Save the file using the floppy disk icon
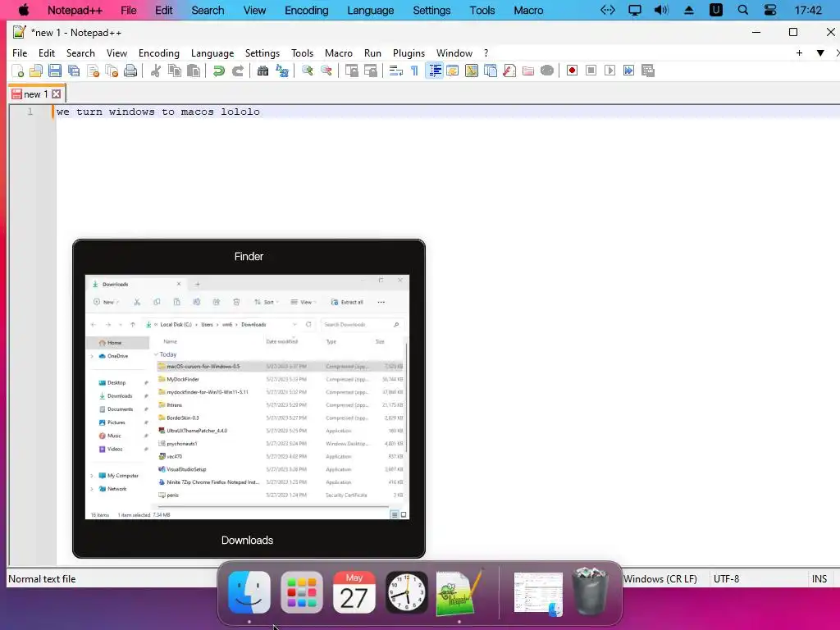Image resolution: width=840 pixels, height=630 pixels. pyautogui.click(x=55, y=71)
